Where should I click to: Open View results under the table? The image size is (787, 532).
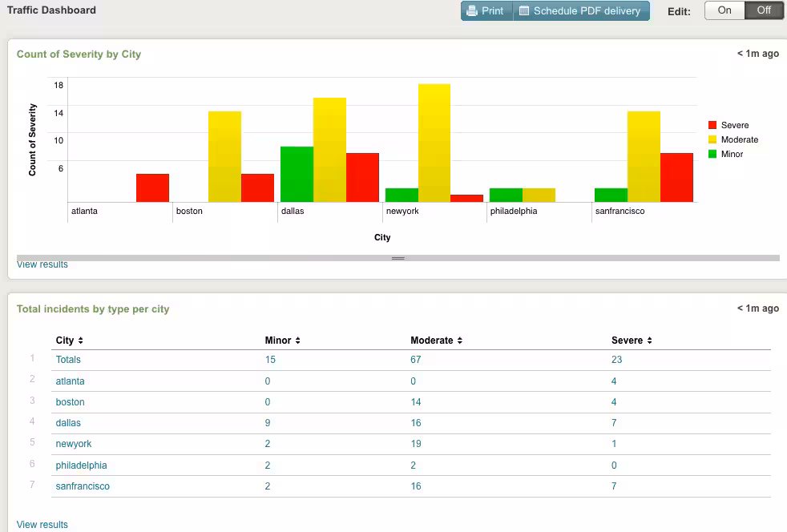(42, 525)
